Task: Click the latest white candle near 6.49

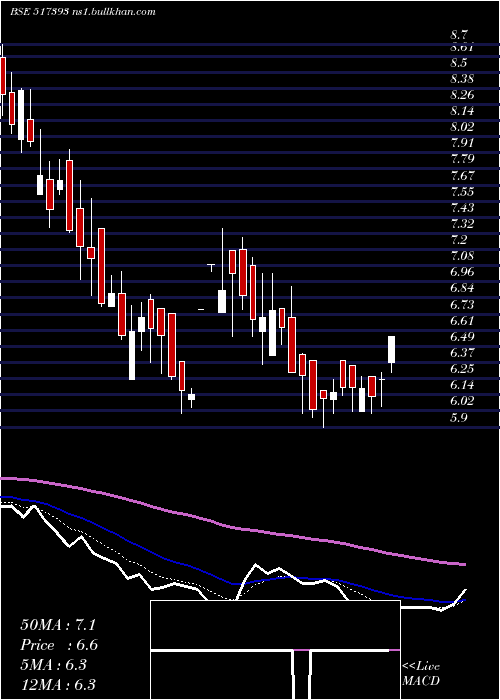Action: pos(392,349)
